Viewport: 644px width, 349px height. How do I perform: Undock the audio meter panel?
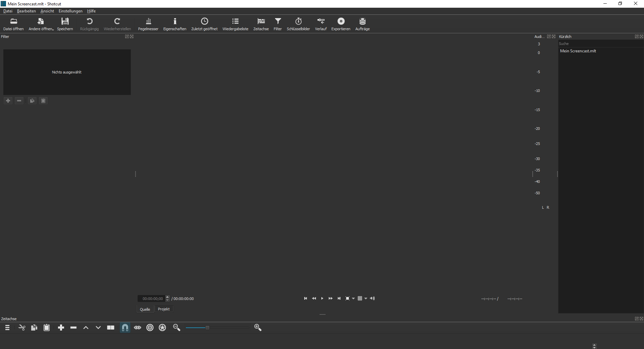click(549, 37)
